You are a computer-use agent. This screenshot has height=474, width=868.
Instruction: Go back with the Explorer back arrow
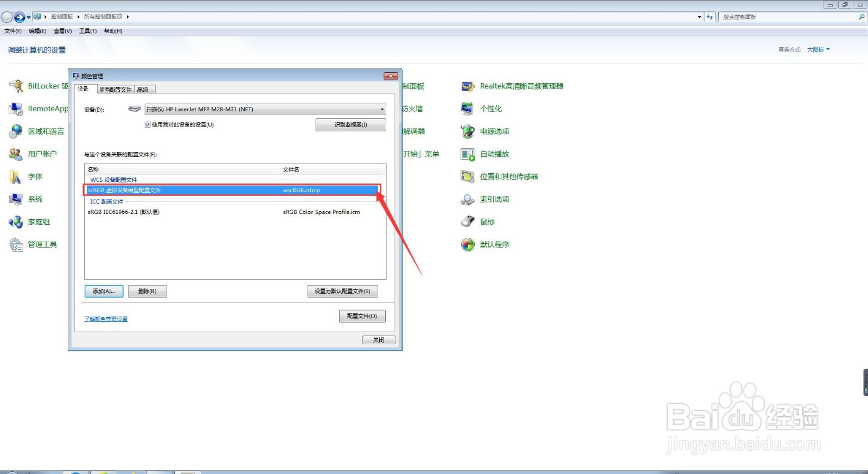7,17
